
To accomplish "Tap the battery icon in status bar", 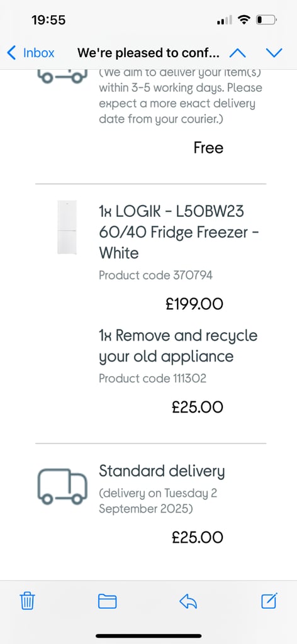I will (266, 19).
